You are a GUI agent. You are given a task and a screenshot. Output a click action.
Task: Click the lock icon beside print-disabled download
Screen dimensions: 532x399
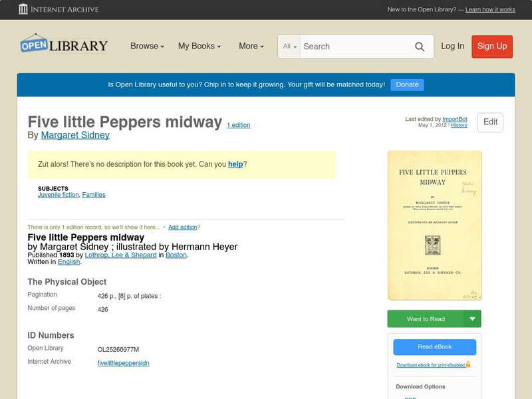click(x=467, y=364)
